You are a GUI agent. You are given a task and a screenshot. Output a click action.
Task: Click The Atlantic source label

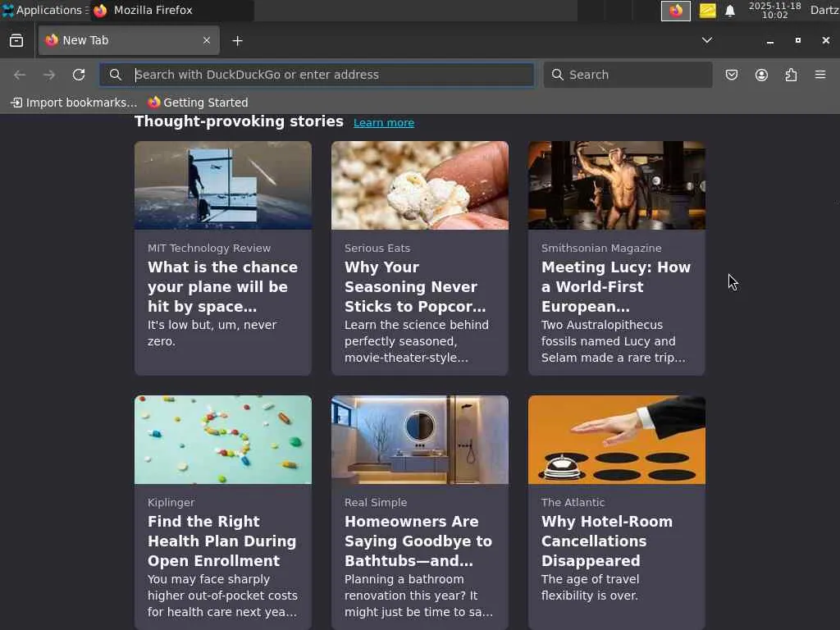[573, 503]
